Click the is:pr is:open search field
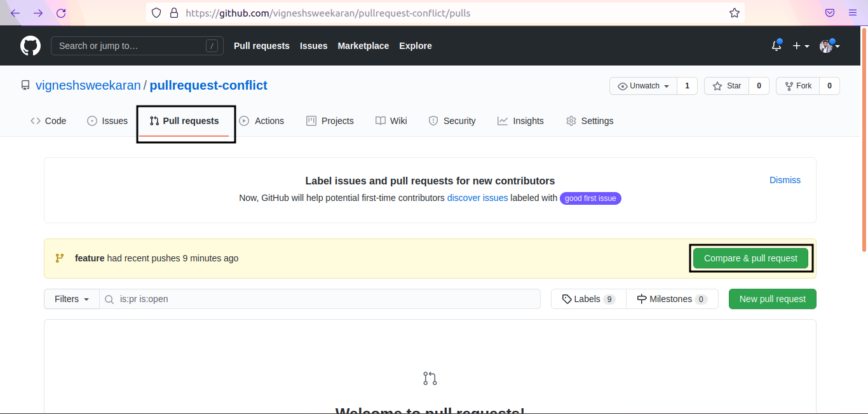Viewport: 868px width, 414px height. (324, 299)
